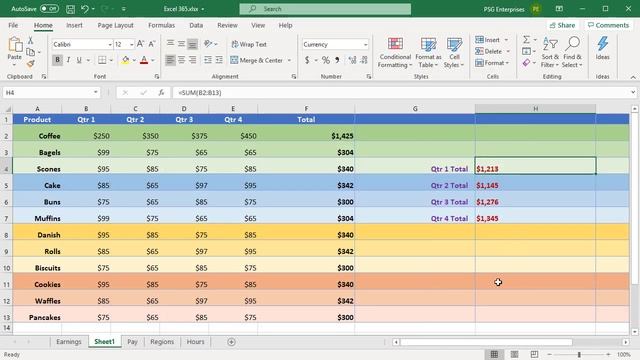
Task: Toggle Bold formatting
Action: [57, 60]
